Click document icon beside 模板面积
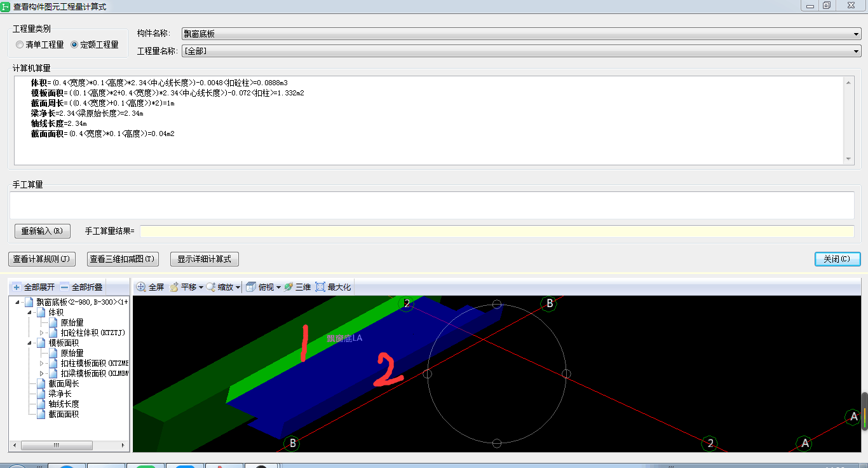Screen dimensions: 868x468 (x=41, y=343)
